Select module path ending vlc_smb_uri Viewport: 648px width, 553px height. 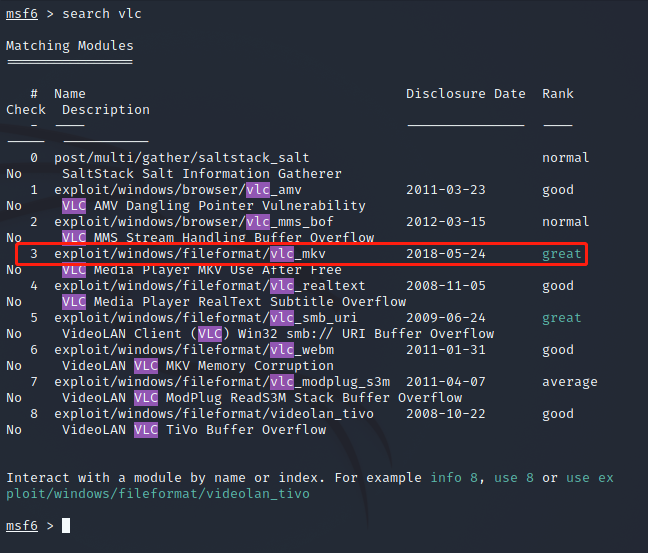click(x=206, y=318)
